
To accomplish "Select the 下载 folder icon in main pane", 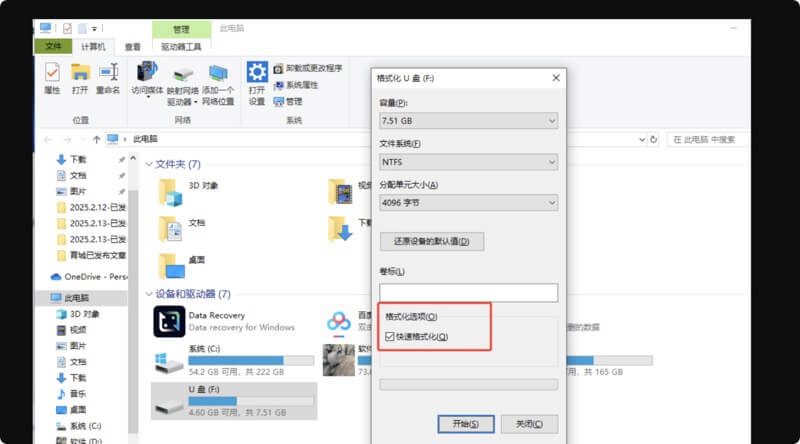I will point(340,229).
